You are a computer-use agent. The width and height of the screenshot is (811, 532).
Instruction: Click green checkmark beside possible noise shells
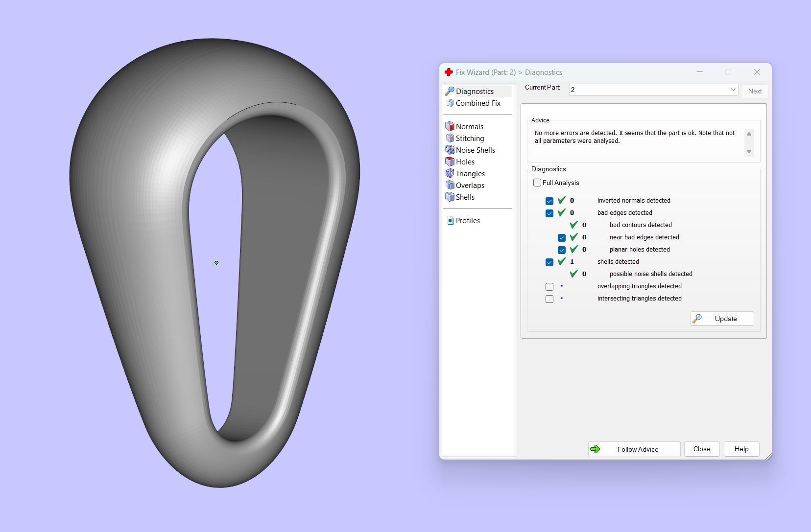tap(573, 273)
